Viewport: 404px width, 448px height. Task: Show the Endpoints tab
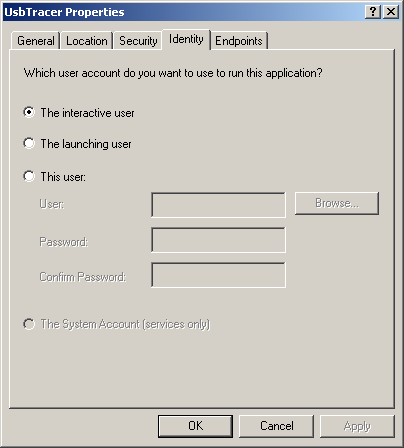(239, 41)
